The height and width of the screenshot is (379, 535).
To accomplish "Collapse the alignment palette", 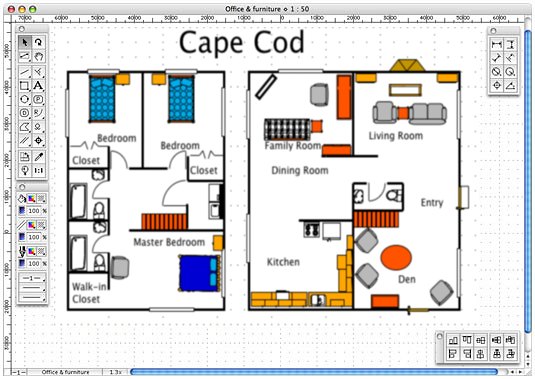I will [x=440, y=336].
